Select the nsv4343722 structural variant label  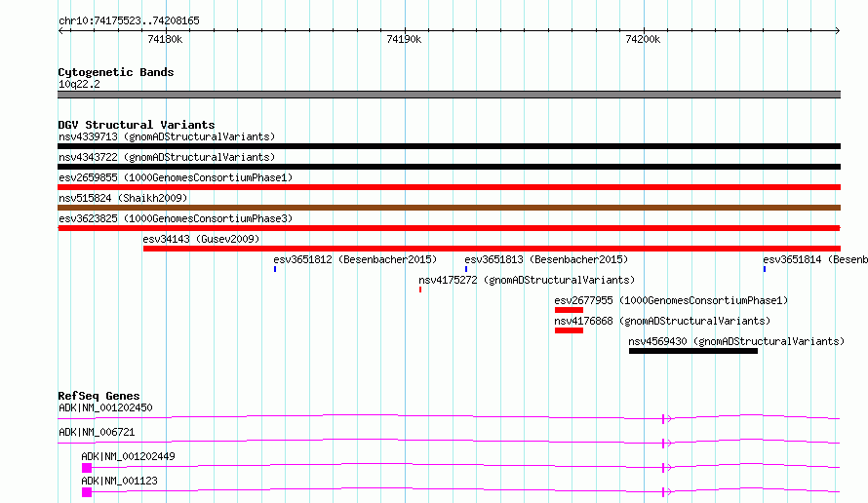click(x=167, y=157)
